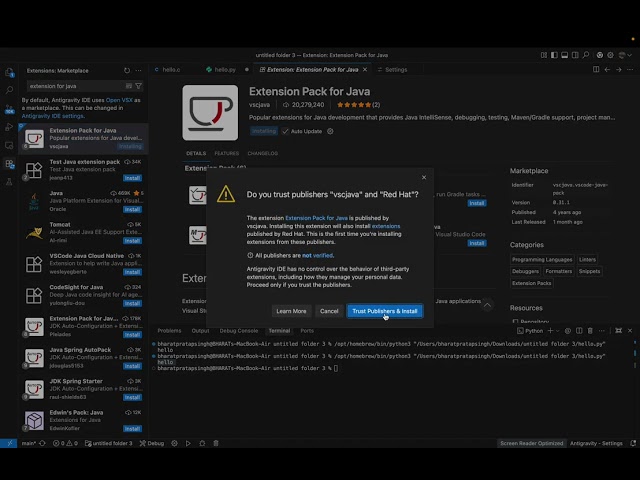Image resolution: width=640 pixels, height=480 pixels.
Task: Click scroll-to-top chevron button
Action: [487, 305]
